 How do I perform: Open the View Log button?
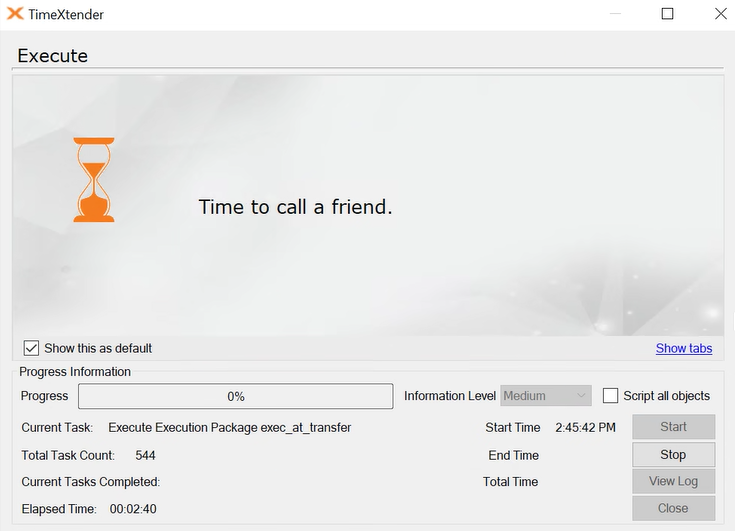click(x=673, y=481)
